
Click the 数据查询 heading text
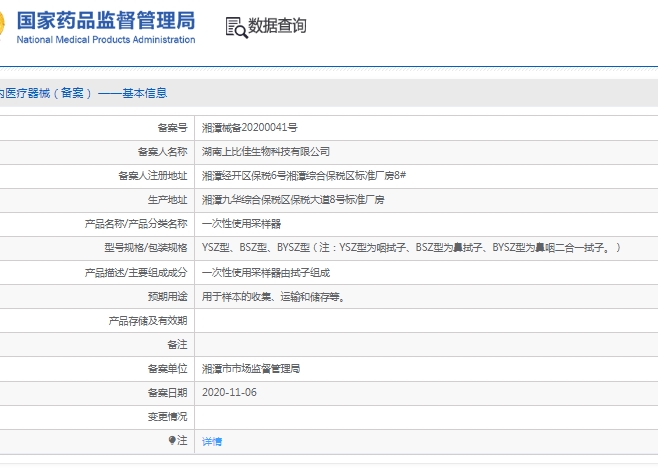pos(277,26)
